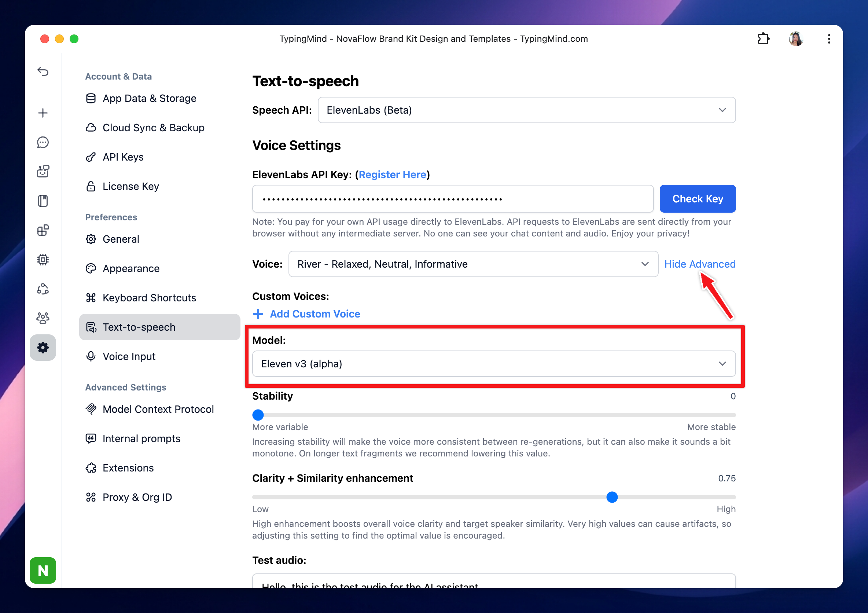Open the AI agents robot icon

(x=43, y=171)
